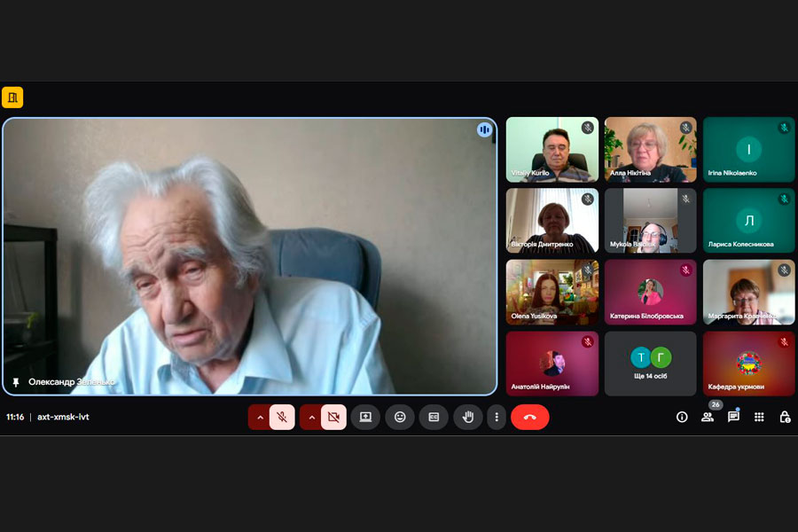Image resolution: width=798 pixels, height=532 pixels.
Task: Toggle the disabled camera button
Action: 334,418
